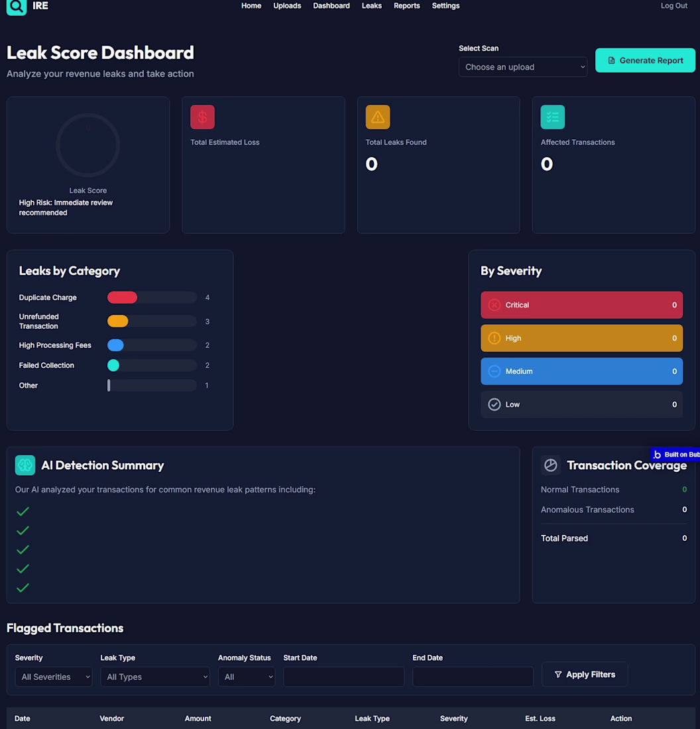This screenshot has width=700, height=729.
Task: Open the Anomaly Status All dropdown
Action: pyautogui.click(x=247, y=677)
